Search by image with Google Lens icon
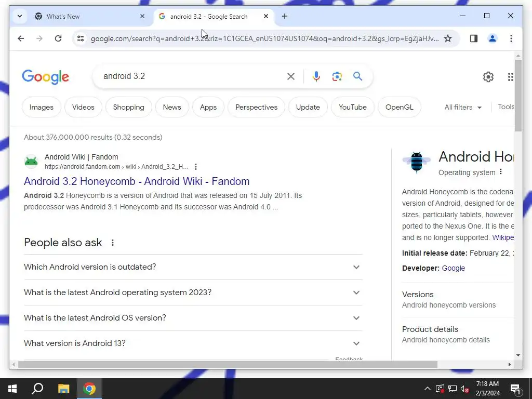Viewport: 532px width, 399px height. coord(337,76)
